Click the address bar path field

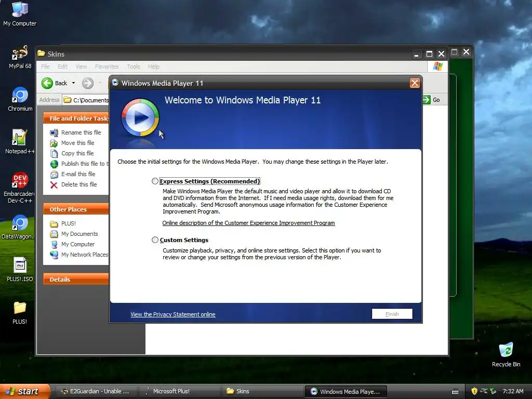[86, 100]
